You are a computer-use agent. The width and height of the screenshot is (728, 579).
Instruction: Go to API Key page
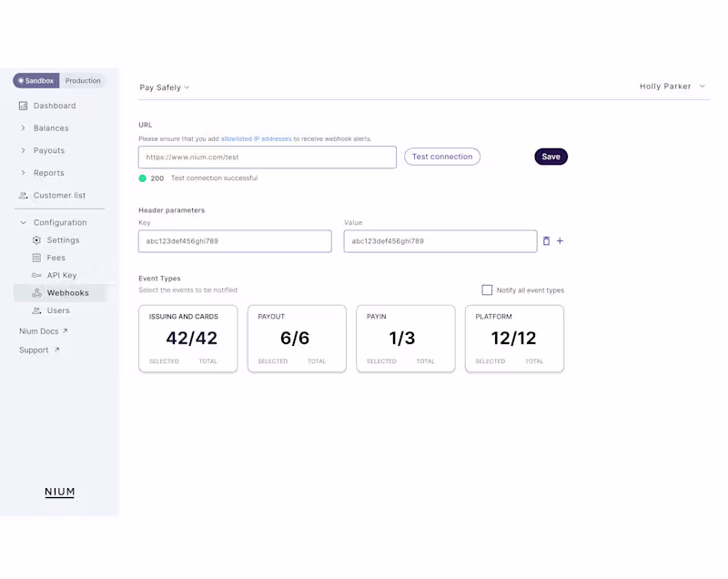tap(62, 275)
